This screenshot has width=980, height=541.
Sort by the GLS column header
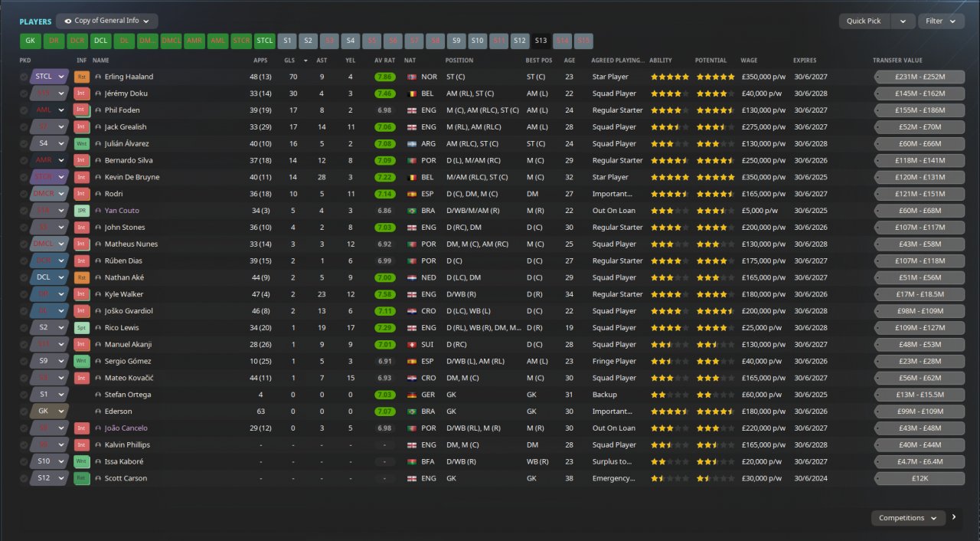289,61
